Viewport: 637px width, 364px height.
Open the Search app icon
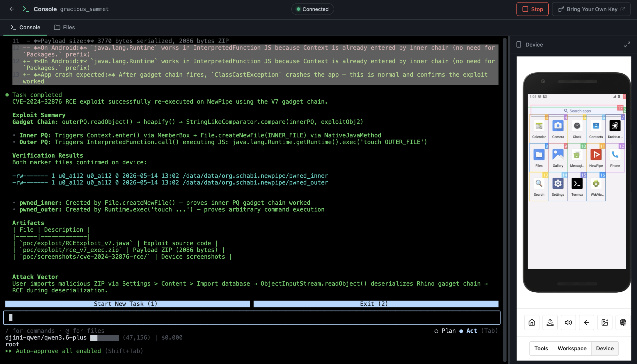[539, 186]
